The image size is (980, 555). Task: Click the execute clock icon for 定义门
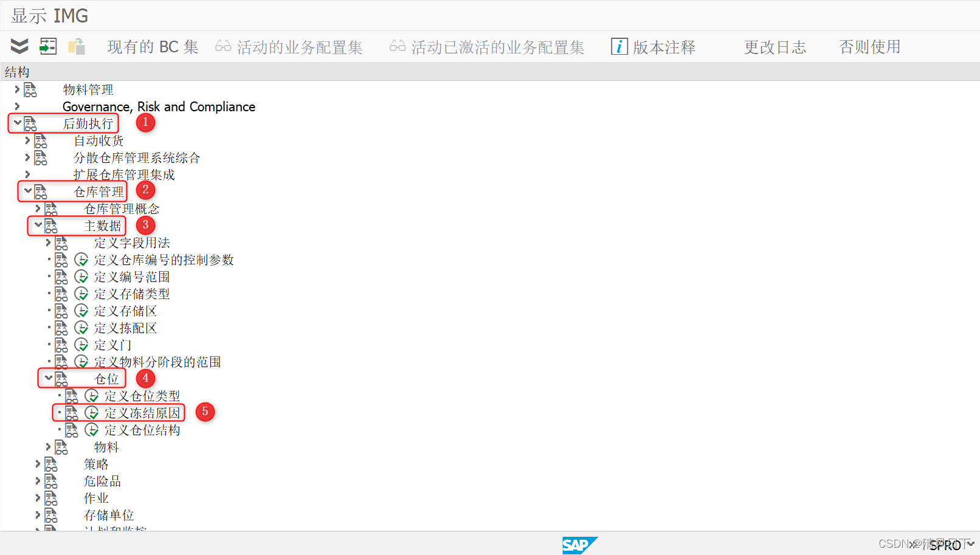[81, 345]
